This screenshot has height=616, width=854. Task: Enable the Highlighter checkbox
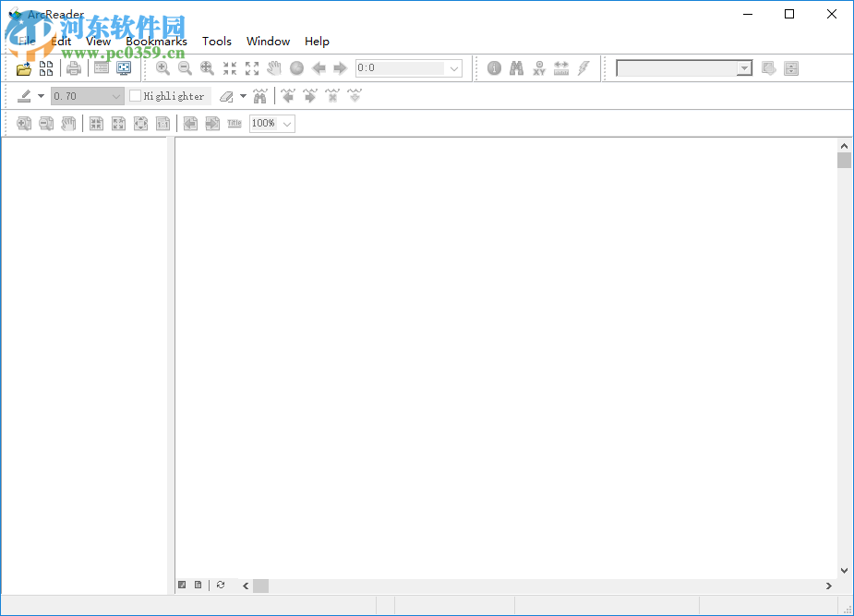pos(135,95)
